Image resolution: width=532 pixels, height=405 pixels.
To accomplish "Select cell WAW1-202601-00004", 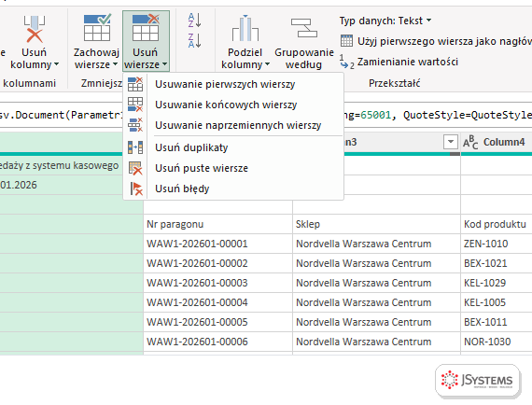I will pyautogui.click(x=217, y=302).
